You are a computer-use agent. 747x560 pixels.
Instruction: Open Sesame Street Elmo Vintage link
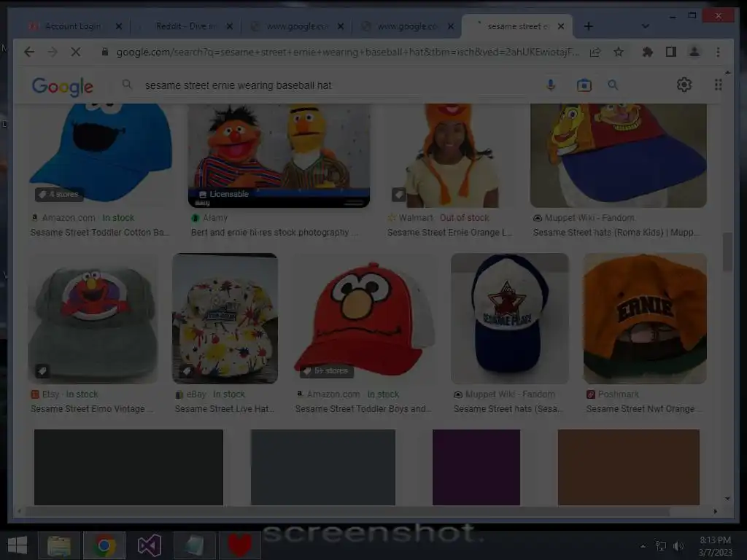click(x=92, y=409)
